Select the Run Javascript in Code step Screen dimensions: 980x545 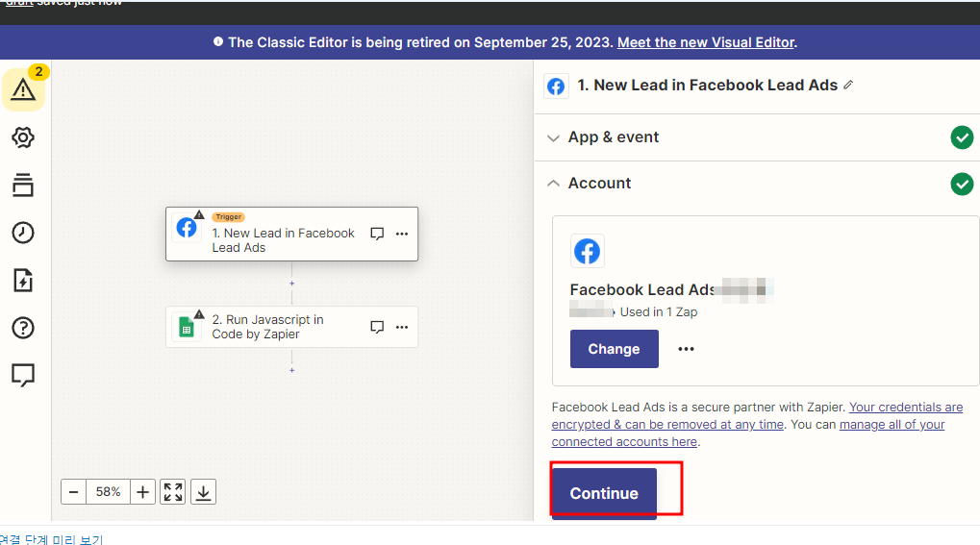point(291,327)
